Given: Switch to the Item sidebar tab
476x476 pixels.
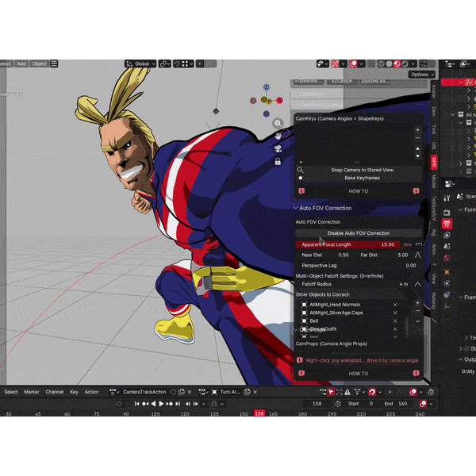Looking at the screenshot, I should click(434, 111).
